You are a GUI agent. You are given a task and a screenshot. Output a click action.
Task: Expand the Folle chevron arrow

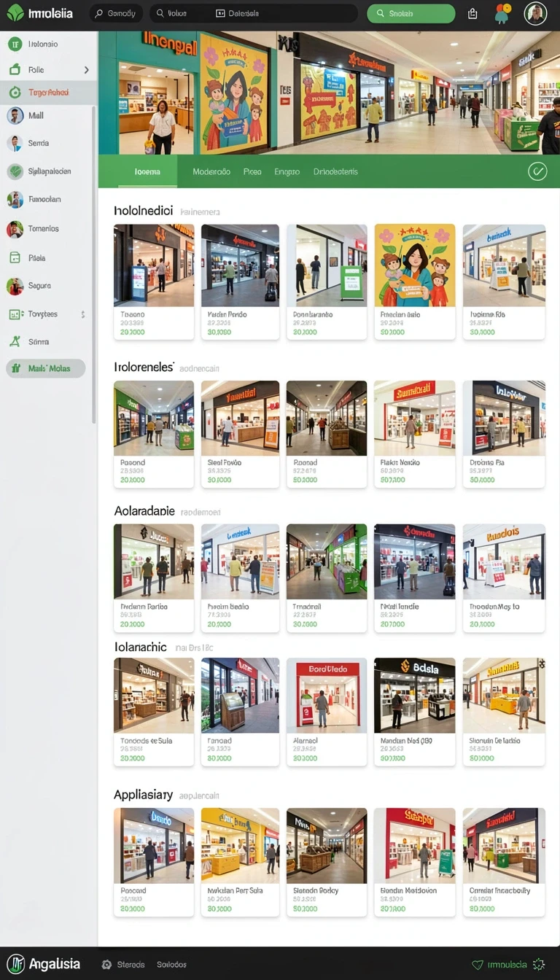point(87,70)
